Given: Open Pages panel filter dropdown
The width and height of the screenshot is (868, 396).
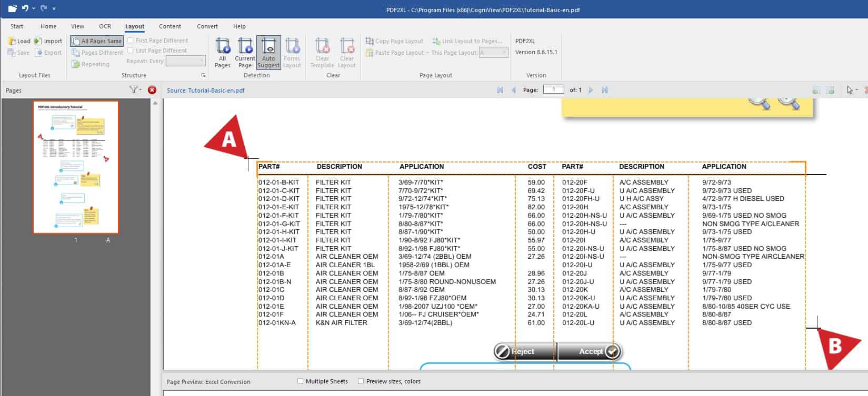Looking at the screenshot, I should point(135,90).
